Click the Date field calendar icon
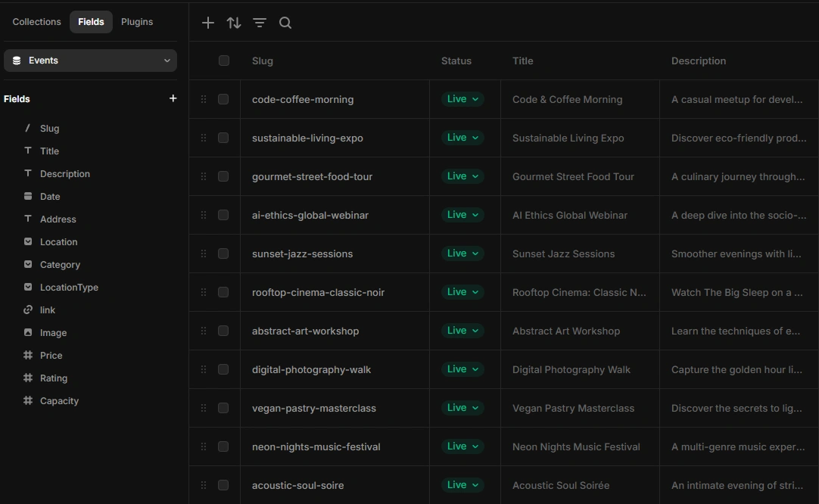Viewport: 819px width, 504px height. (x=28, y=196)
